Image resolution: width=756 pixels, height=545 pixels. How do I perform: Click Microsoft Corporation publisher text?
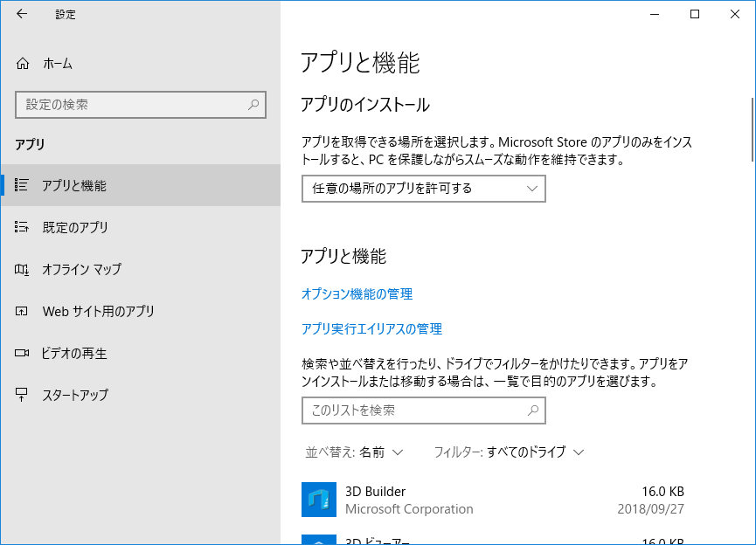pyautogui.click(x=409, y=509)
